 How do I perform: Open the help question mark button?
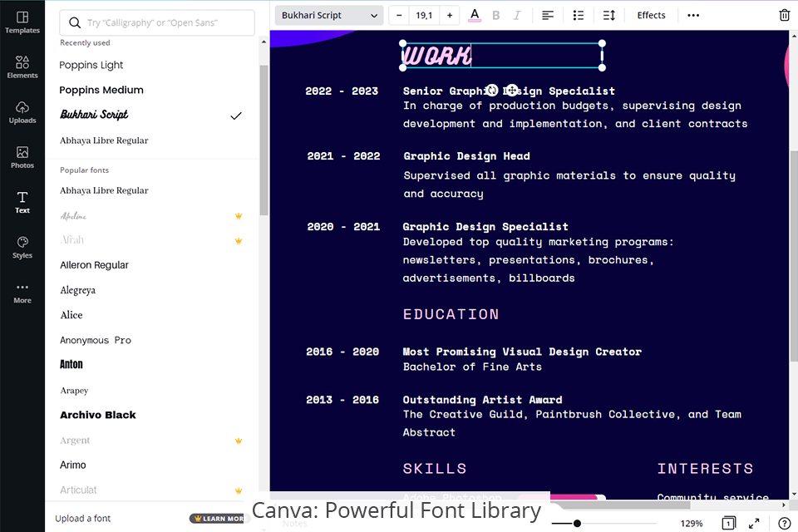click(x=784, y=523)
